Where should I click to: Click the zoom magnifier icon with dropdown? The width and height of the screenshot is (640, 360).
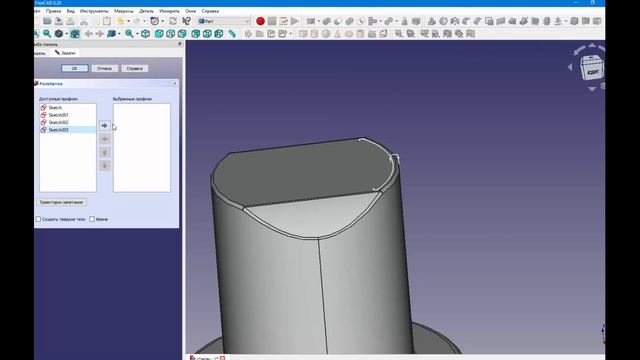[129, 34]
